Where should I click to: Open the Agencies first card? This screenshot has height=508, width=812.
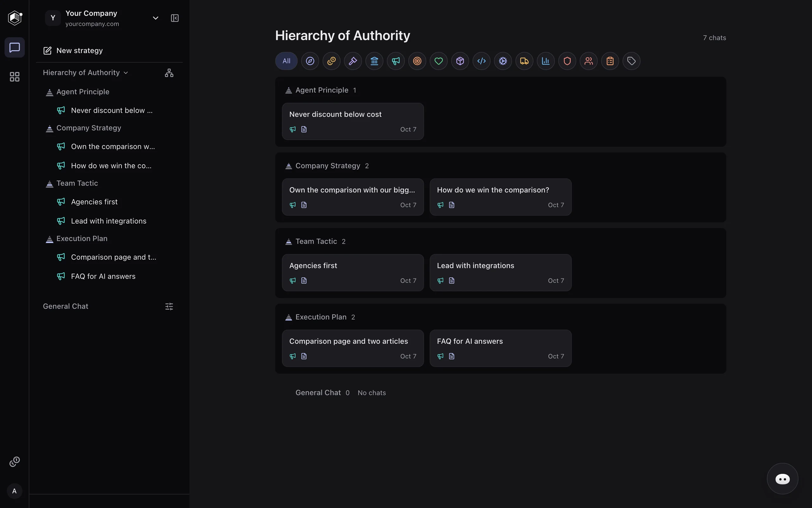tap(353, 272)
